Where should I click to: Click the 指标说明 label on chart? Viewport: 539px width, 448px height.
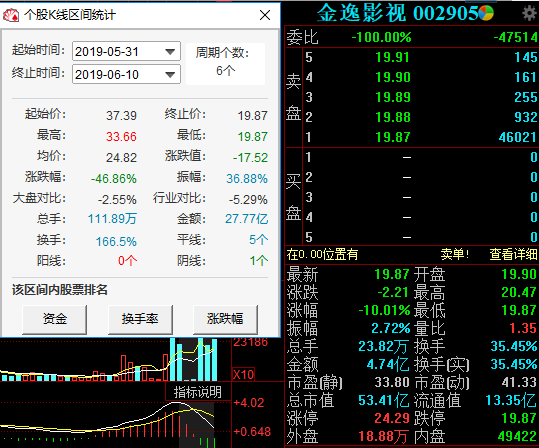click(x=198, y=392)
